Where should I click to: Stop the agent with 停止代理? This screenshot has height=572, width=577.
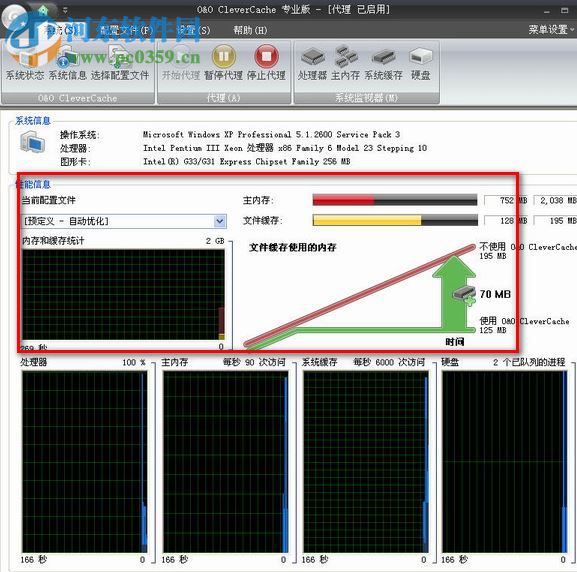(266, 64)
